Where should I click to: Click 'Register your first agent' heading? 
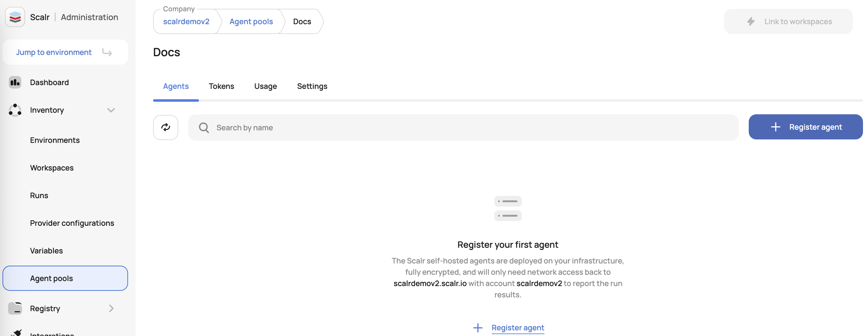(x=508, y=244)
